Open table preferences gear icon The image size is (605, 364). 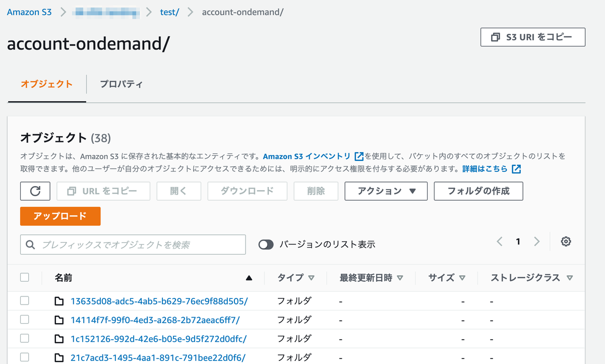[x=566, y=241]
